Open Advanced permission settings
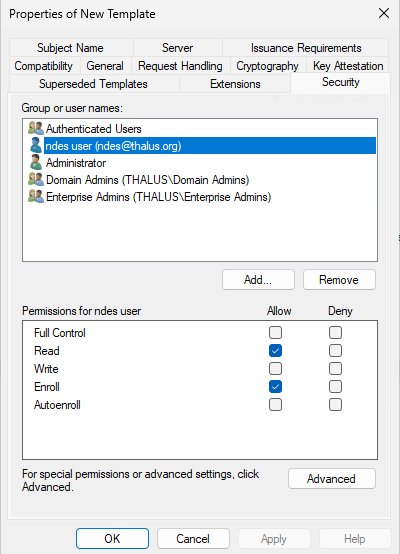Screen dimensions: 400x554 point(332,479)
